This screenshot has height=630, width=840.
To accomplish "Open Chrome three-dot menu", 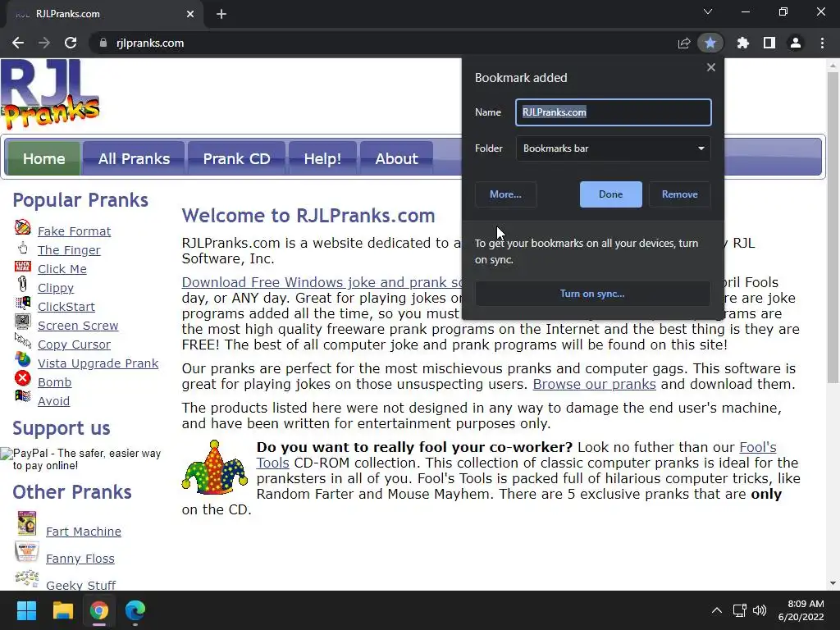I will click(x=822, y=43).
